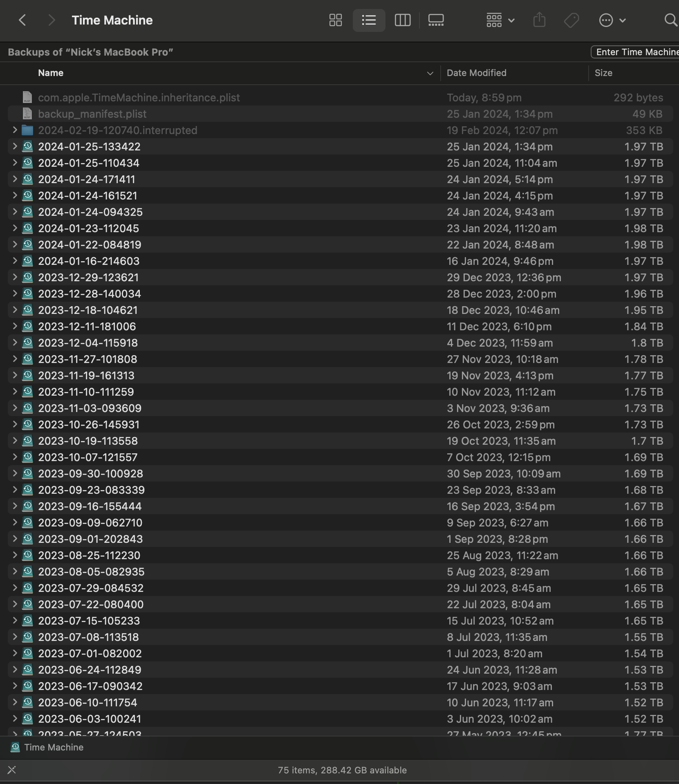Select backup named 2023-08-05-082935

[91, 571]
